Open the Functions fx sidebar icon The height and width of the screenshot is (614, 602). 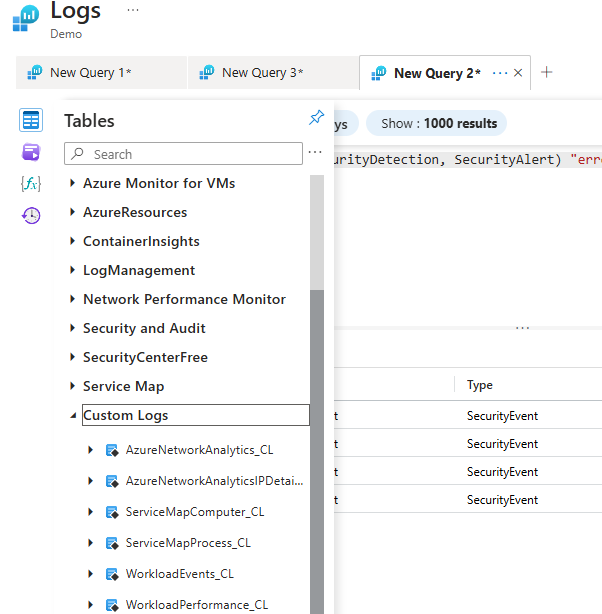point(31,183)
